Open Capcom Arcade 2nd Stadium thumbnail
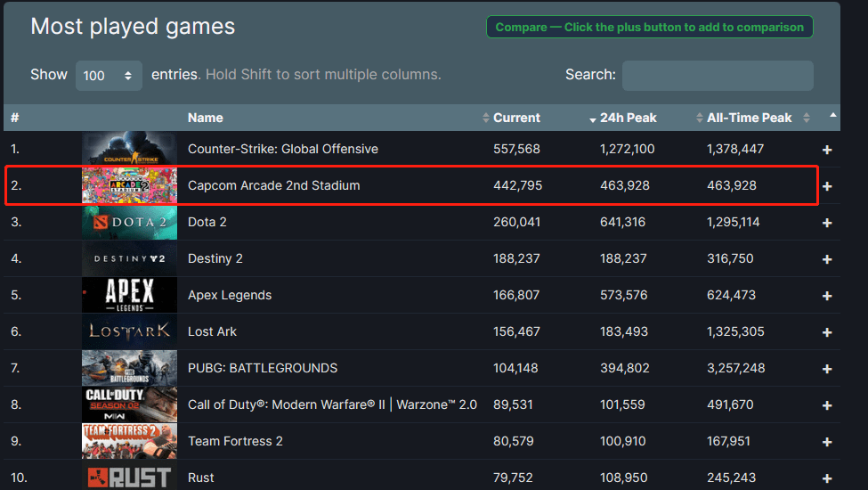This screenshot has width=868, height=490. click(x=130, y=185)
